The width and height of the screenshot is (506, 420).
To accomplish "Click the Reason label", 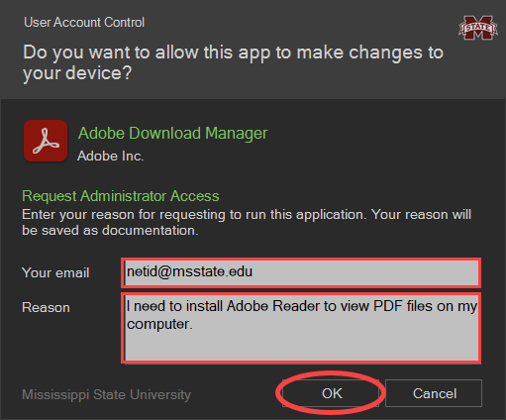I will coord(46,307).
